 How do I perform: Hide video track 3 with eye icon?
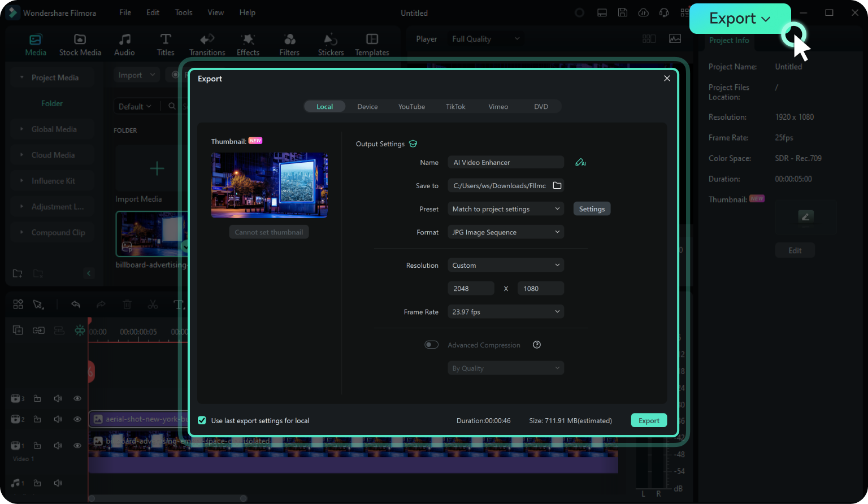tap(77, 398)
